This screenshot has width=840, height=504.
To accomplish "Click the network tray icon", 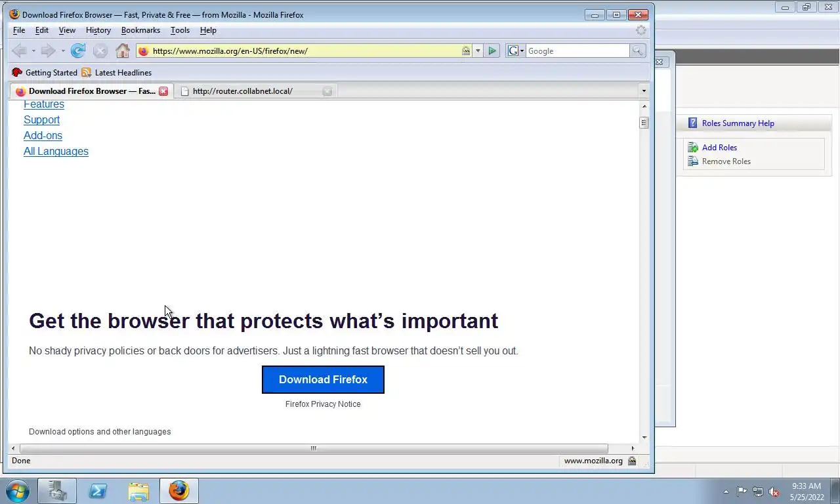I will (758, 492).
